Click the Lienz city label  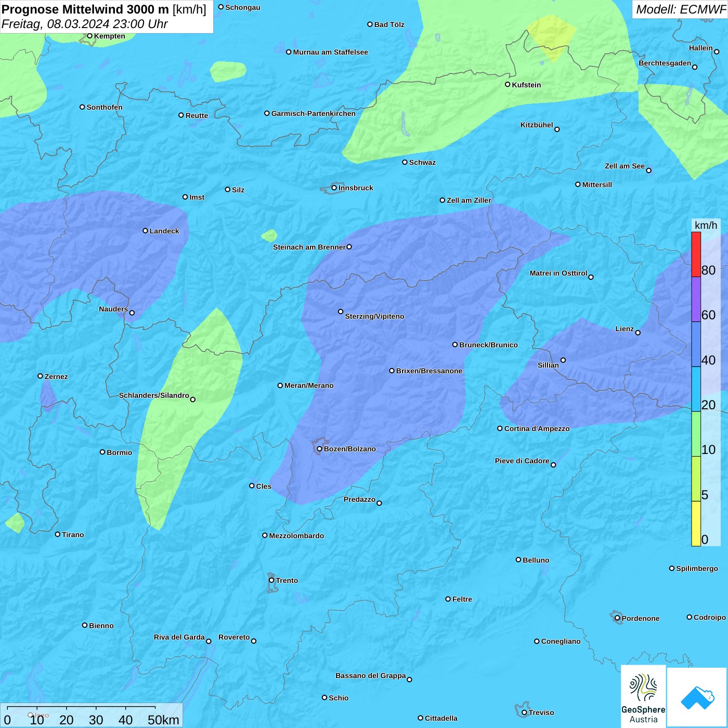(x=625, y=329)
